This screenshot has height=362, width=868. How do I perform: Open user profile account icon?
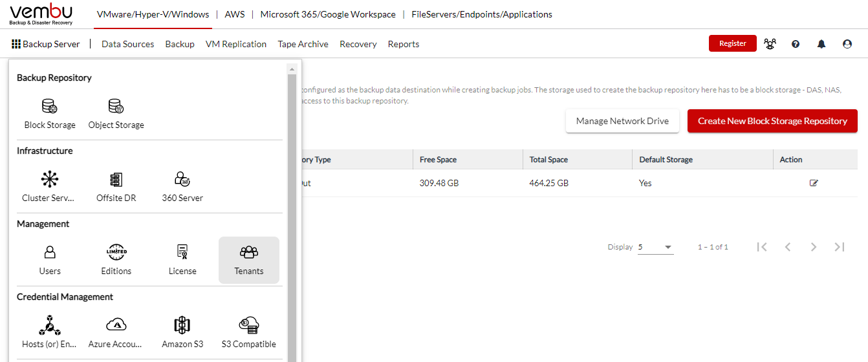847,44
